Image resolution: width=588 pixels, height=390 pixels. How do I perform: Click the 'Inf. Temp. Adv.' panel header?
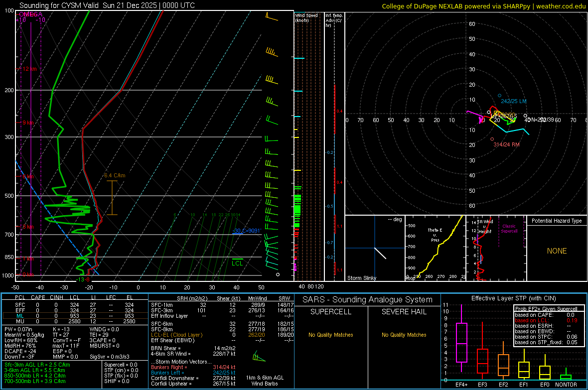[x=334, y=20]
